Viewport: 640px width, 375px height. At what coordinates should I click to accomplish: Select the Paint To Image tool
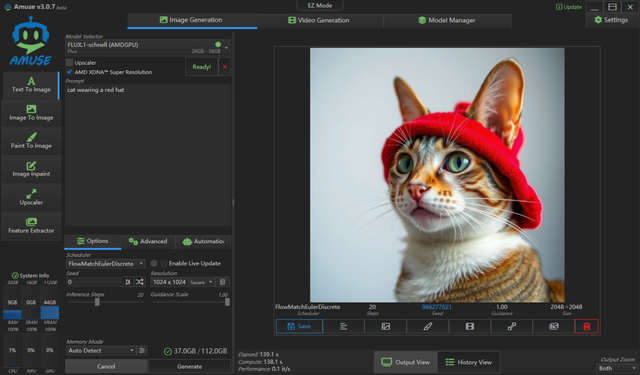pos(31,141)
